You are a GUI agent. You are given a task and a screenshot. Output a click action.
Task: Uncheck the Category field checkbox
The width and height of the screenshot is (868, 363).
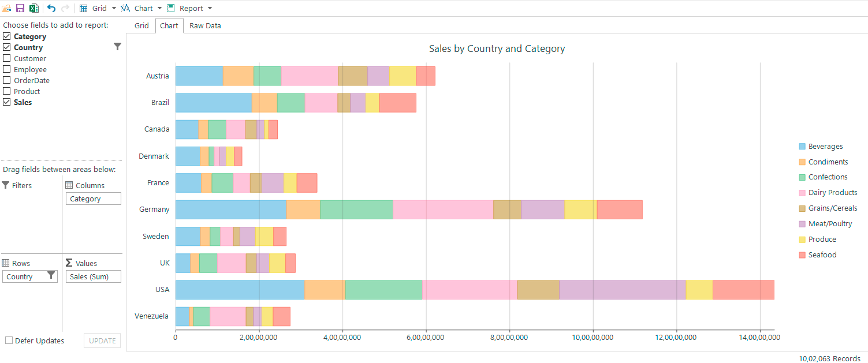click(x=7, y=36)
